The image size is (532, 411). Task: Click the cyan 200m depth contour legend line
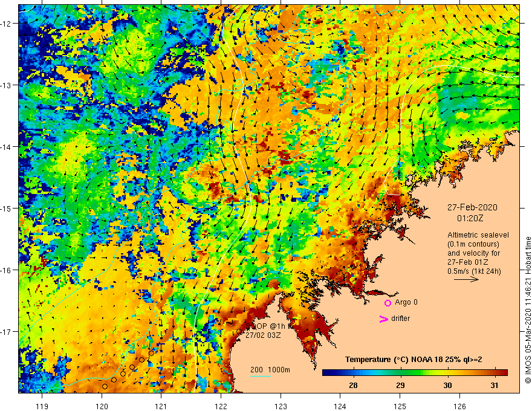tap(260, 376)
